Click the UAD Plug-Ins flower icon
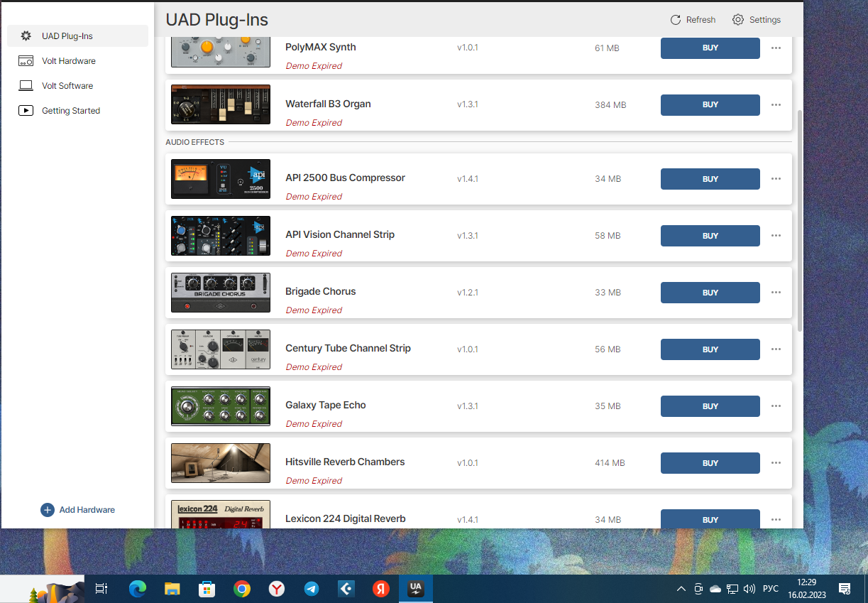 click(26, 36)
